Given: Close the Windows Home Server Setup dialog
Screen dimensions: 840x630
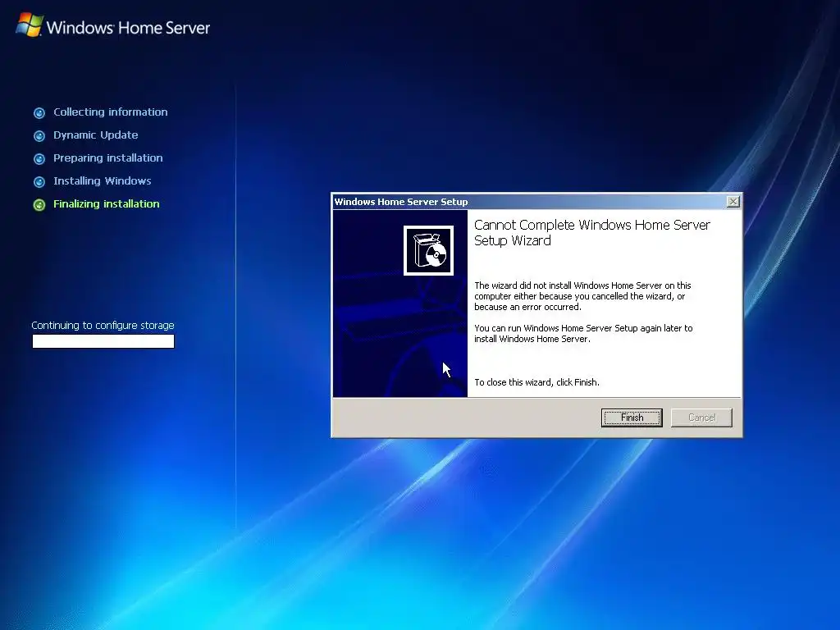Looking at the screenshot, I should [733, 202].
